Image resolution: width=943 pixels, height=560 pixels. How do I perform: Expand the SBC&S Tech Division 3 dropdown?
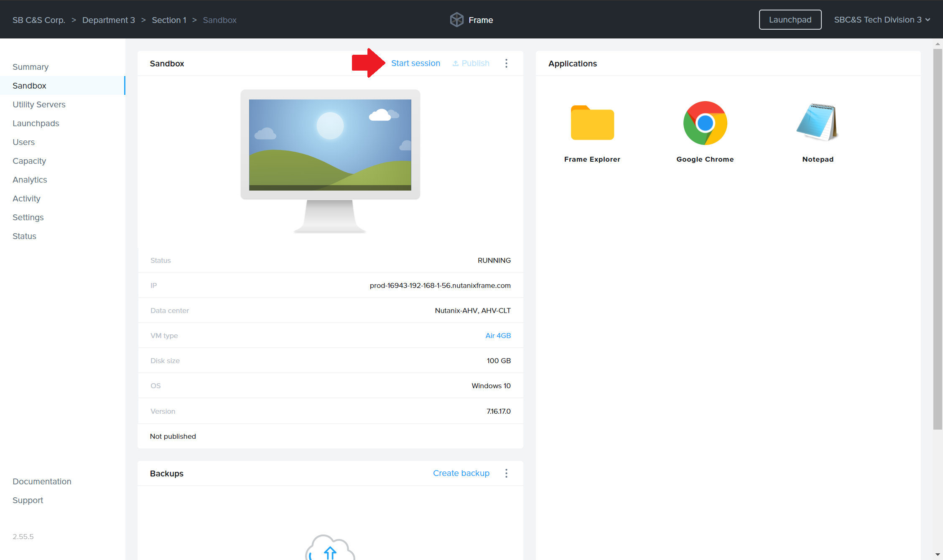(x=882, y=20)
